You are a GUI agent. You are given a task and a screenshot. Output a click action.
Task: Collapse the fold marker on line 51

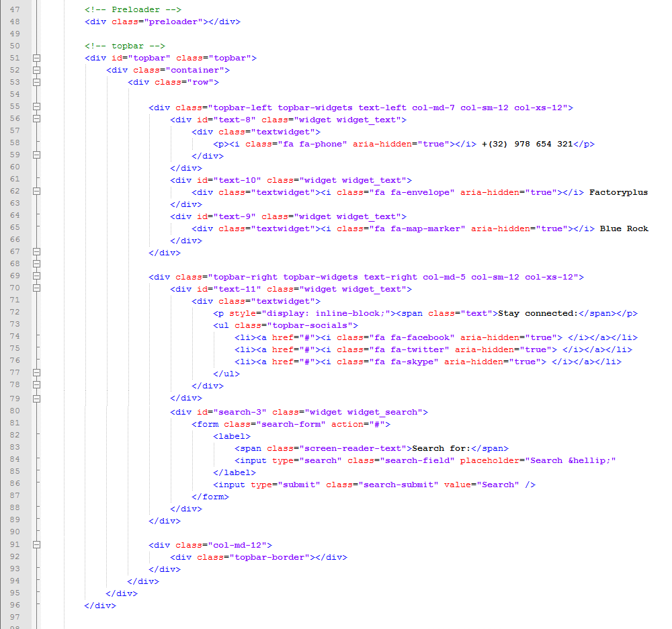click(36, 58)
